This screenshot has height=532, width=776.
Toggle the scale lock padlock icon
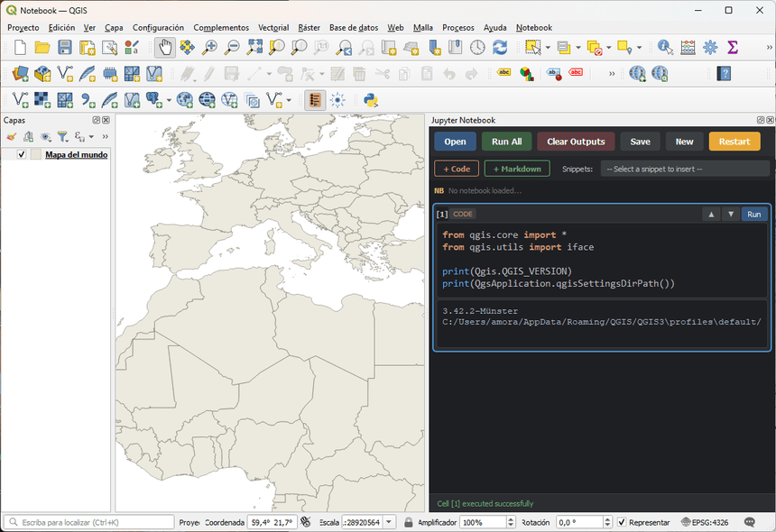[x=408, y=522]
